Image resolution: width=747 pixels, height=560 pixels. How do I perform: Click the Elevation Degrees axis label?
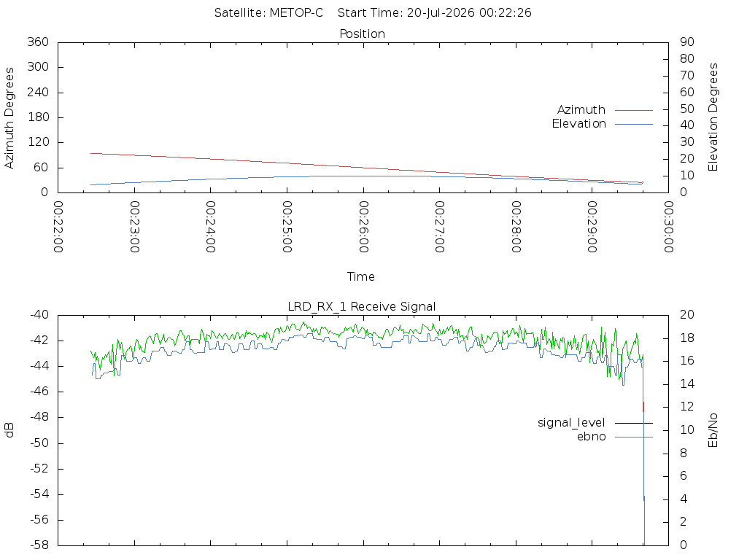(713, 117)
